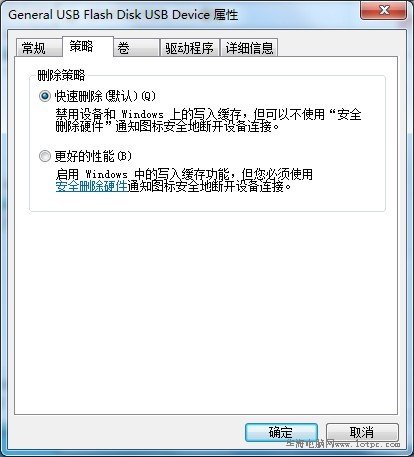Click the 快速删除(默认)(Q) option label
The image size is (414, 457).
click(x=105, y=96)
